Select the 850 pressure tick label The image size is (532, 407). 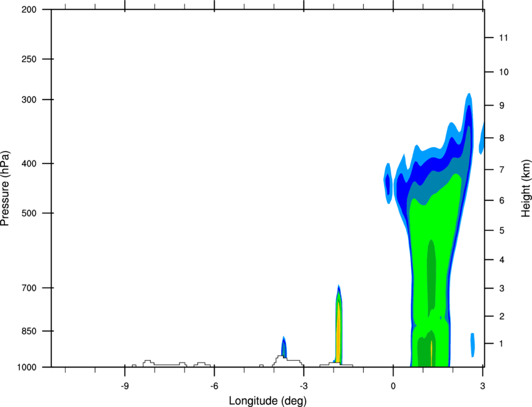pos(29,331)
